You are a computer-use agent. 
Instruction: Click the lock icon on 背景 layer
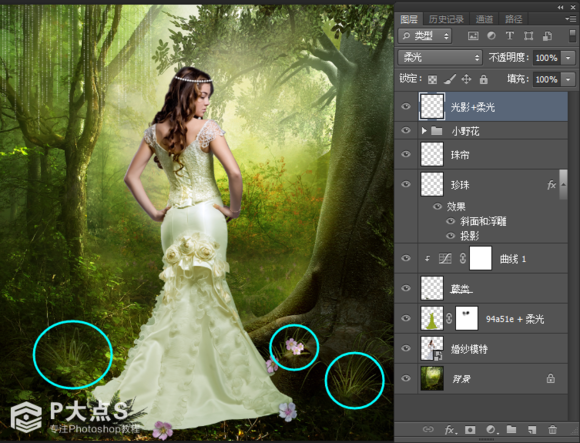[550, 378]
